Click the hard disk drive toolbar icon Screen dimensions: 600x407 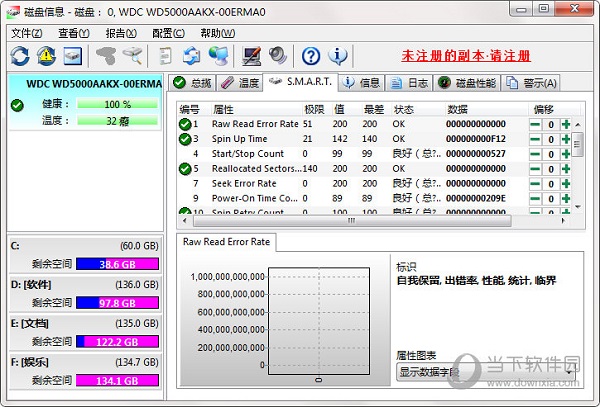coord(73,56)
